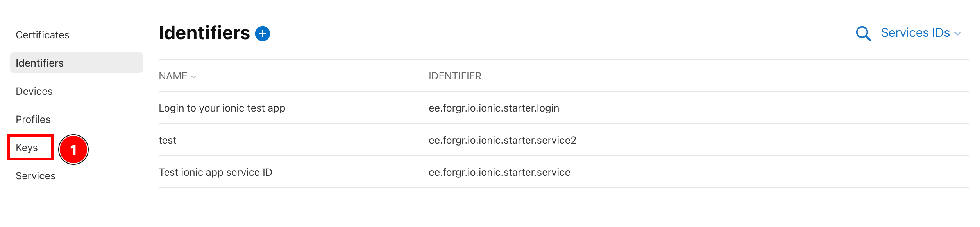980x227 pixels.
Task: Click the IDENTIFIER column header
Action: (x=455, y=76)
